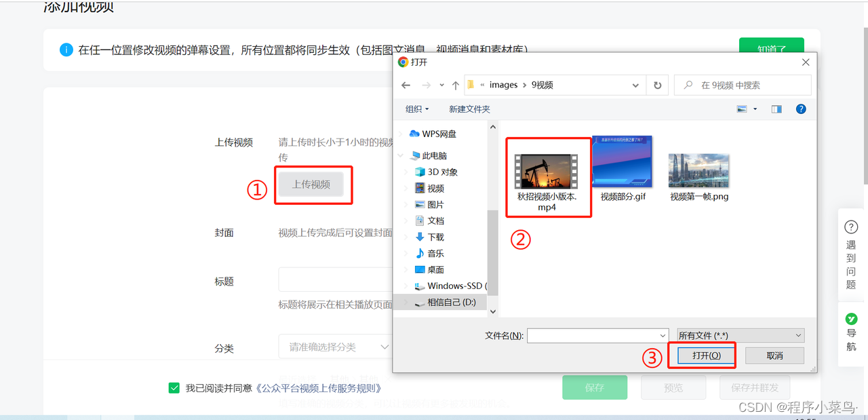
Task: Open the file dialog help icon
Action: click(801, 109)
